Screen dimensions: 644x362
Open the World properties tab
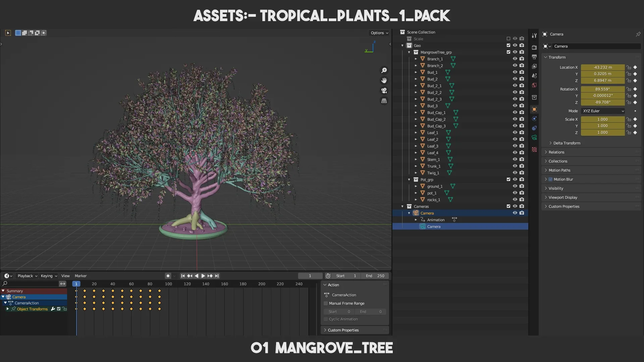pyautogui.click(x=534, y=85)
